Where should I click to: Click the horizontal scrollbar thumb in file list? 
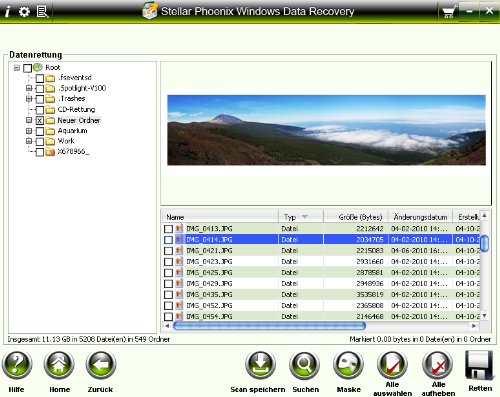click(x=269, y=326)
